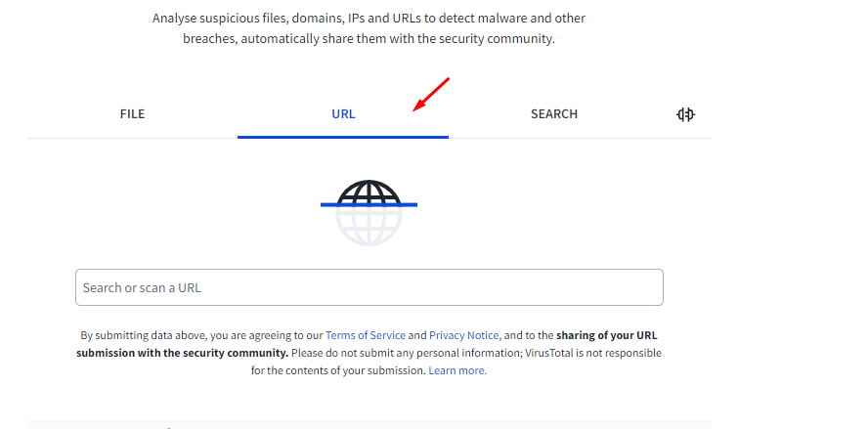Click the blue scan line across the globe
Screen dimensions: 868x429
(x=369, y=205)
